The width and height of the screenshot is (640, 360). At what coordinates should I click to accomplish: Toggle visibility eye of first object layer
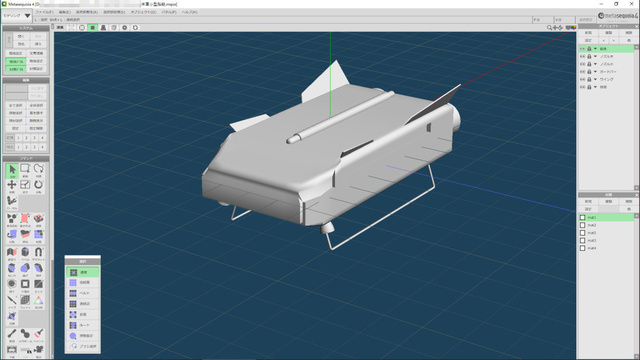[582, 49]
